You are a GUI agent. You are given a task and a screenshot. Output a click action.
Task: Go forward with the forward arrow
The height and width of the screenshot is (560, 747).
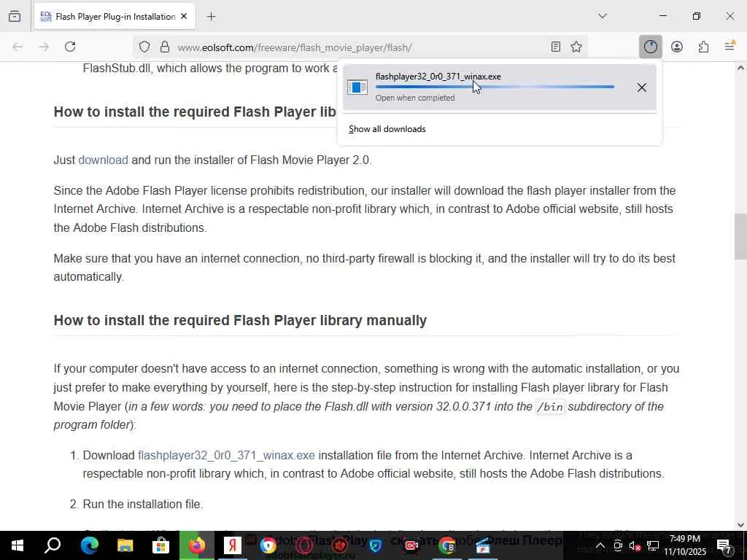44,47
